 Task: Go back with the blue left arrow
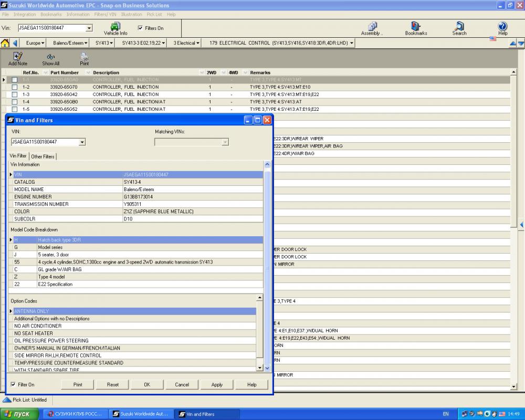(x=15, y=43)
